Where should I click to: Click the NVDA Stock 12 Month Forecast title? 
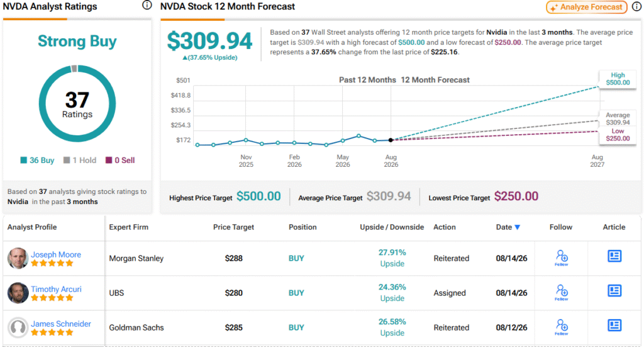228,6
